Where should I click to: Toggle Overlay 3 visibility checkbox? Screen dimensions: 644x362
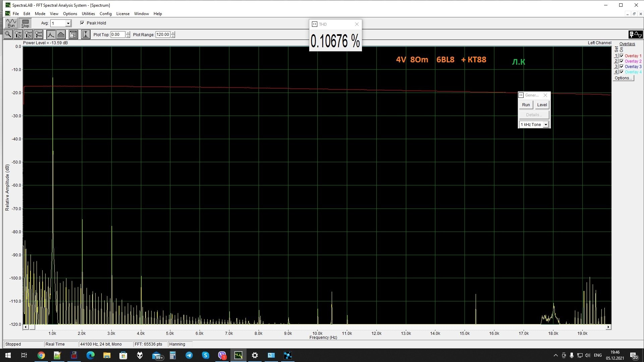[622, 67]
